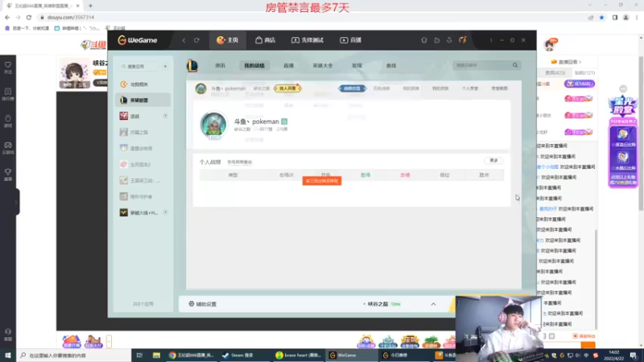
Task: Click the small summoner avatar in header bar
Action: (200, 88)
